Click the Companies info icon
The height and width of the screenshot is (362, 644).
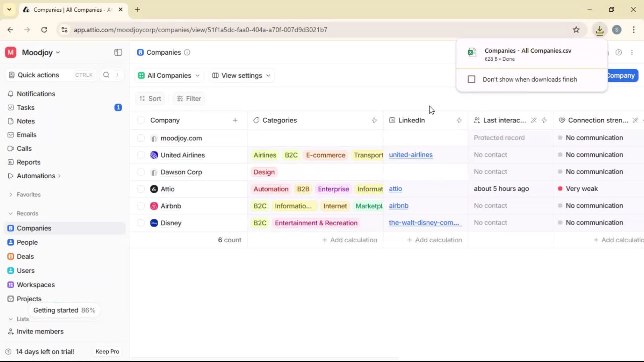(187, 53)
